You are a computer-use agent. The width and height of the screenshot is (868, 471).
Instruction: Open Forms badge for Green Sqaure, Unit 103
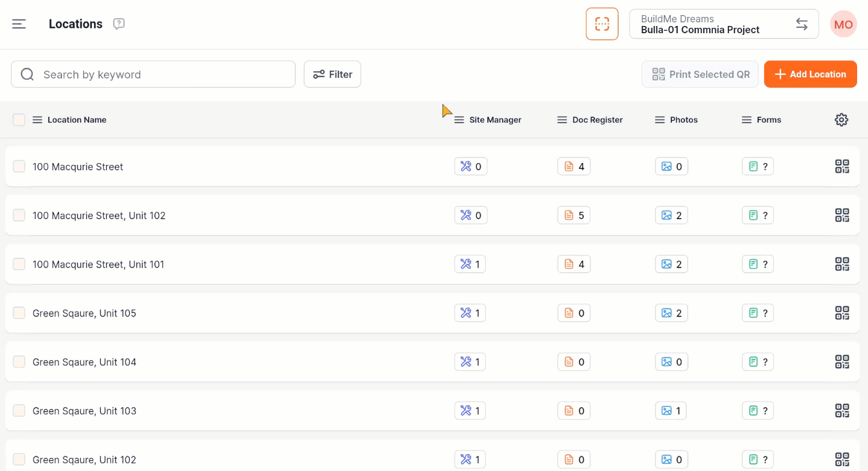point(758,411)
